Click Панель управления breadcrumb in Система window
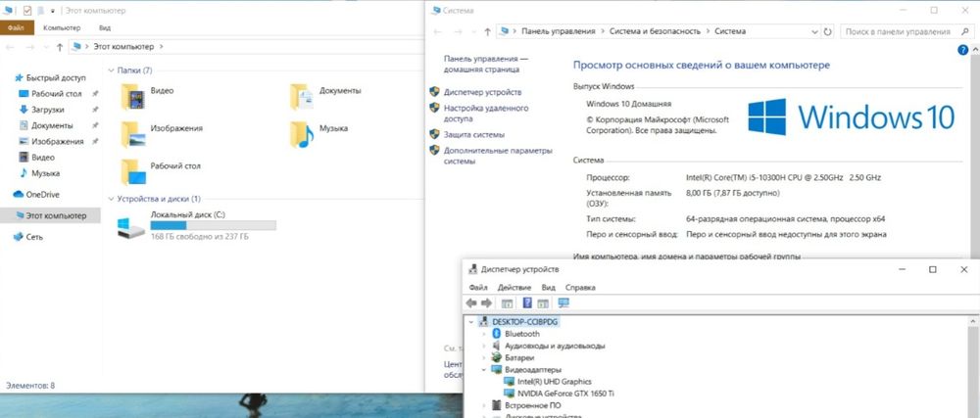980x418 pixels. [559, 31]
